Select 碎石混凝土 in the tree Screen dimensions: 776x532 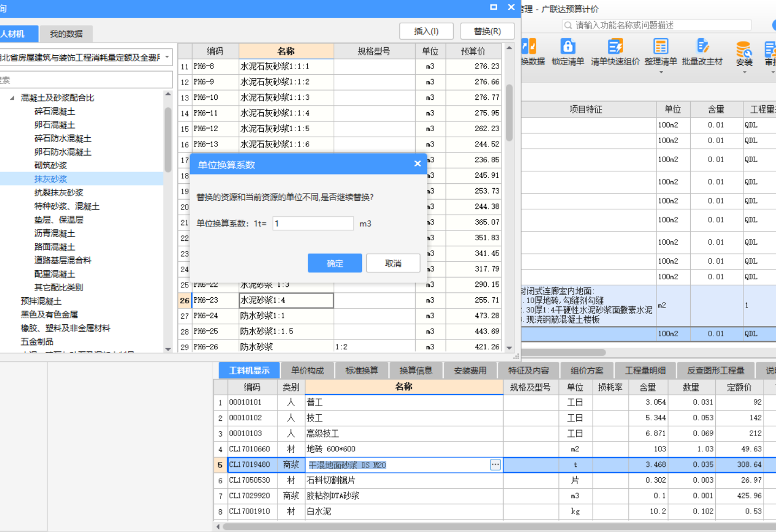(x=55, y=111)
